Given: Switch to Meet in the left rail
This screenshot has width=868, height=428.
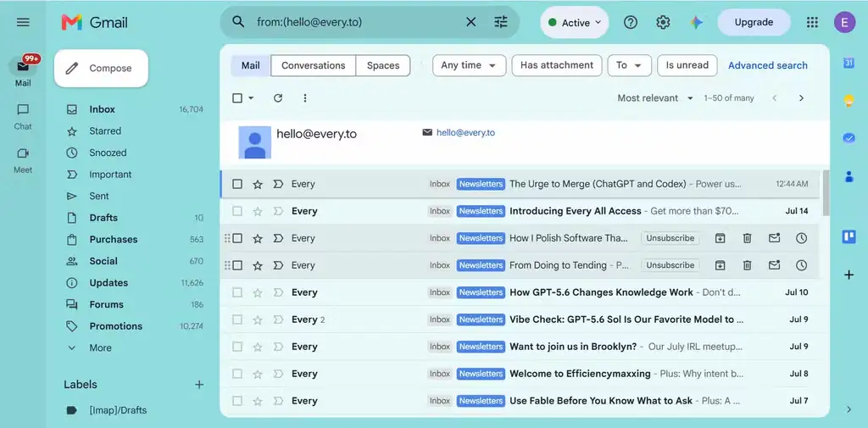Looking at the screenshot, I should click(x=23, y=160).
